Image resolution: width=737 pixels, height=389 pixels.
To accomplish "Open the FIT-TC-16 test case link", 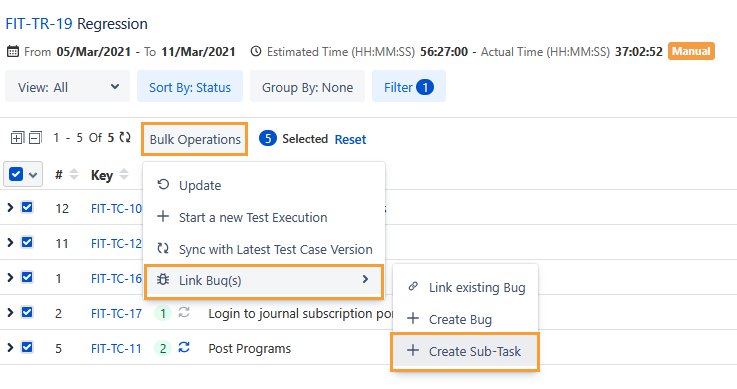I will 116,278.
